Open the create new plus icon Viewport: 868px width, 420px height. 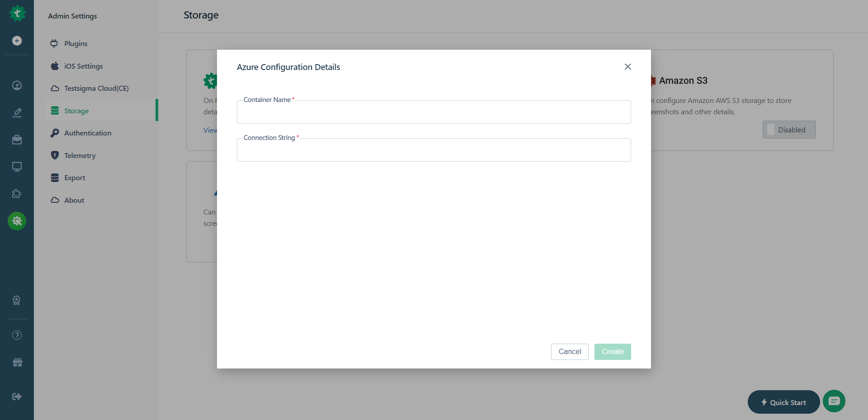(x=17, y=41)
